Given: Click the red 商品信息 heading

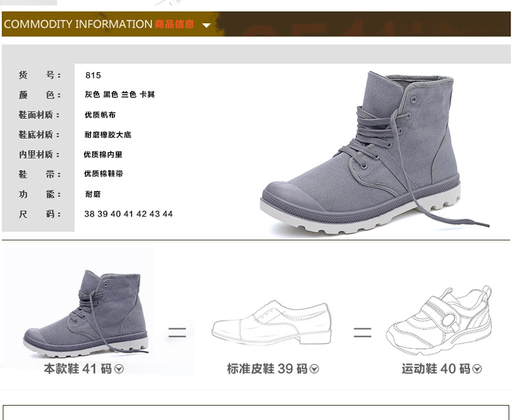Looking at the screenshot, I should [174, 24].
